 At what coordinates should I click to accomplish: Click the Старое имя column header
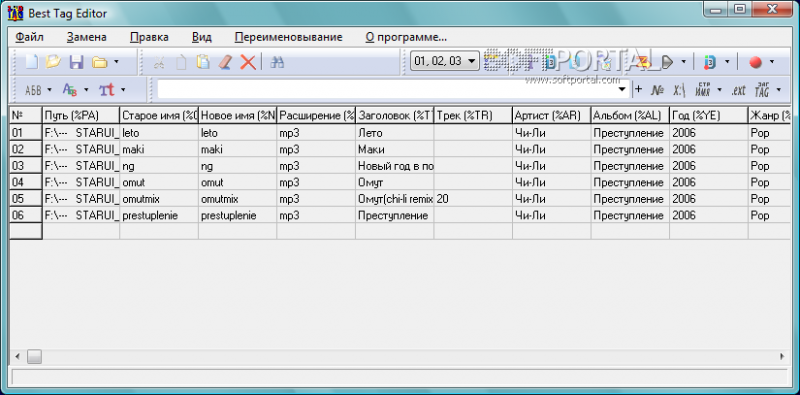(x=159, y=116)
